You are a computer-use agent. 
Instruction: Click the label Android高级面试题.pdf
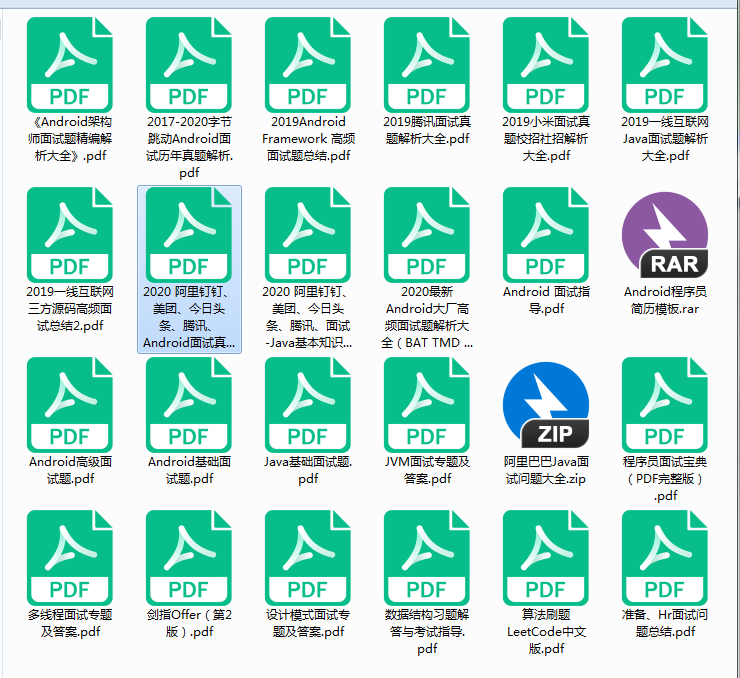tap(70, 470)
